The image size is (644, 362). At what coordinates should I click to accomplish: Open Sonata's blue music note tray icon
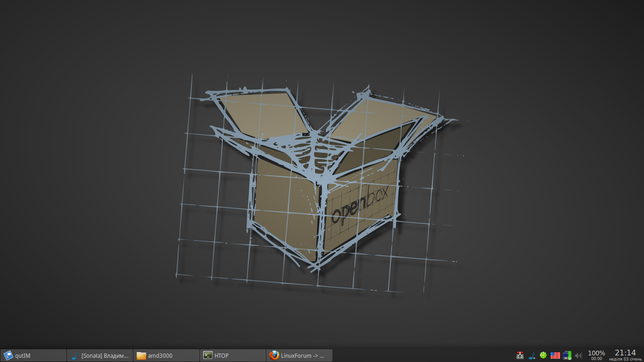[x=532, y=355]
